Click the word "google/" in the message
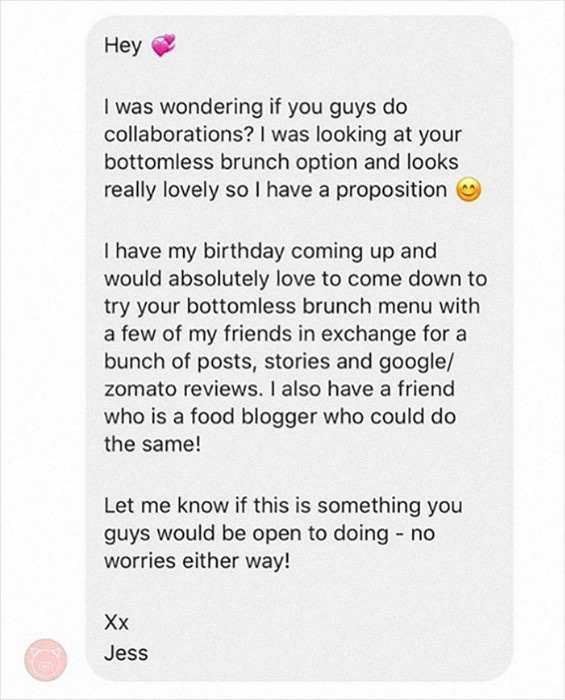This screenshot has width=565, height=700. point(415,362)
